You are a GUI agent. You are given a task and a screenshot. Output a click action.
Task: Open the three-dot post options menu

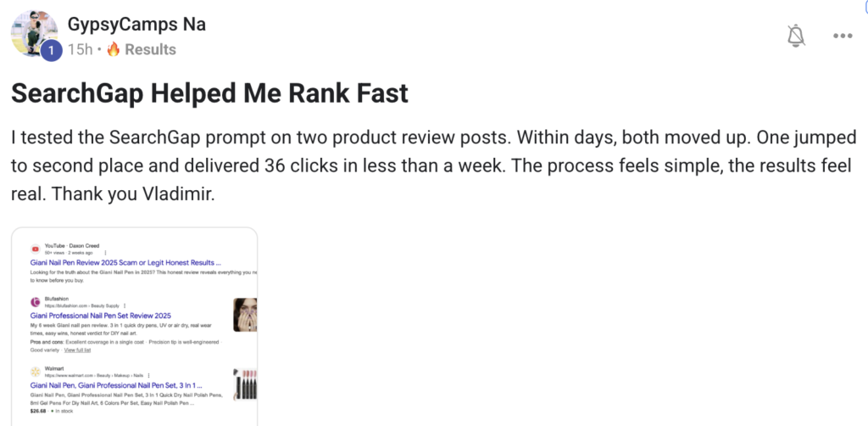842,36
